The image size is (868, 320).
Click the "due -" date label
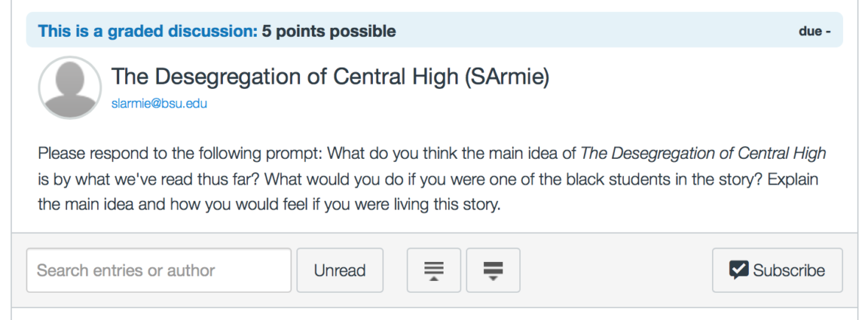tap(814, 32)
